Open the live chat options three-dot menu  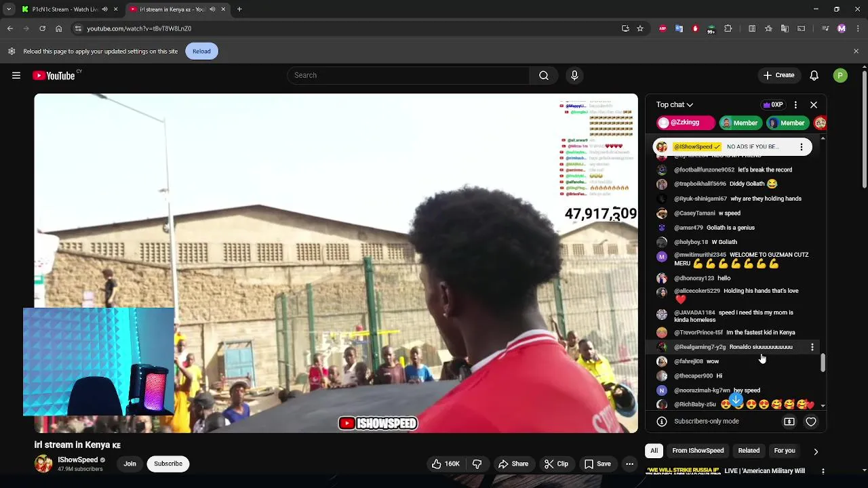pyautogui.click(x=795, y=105)
